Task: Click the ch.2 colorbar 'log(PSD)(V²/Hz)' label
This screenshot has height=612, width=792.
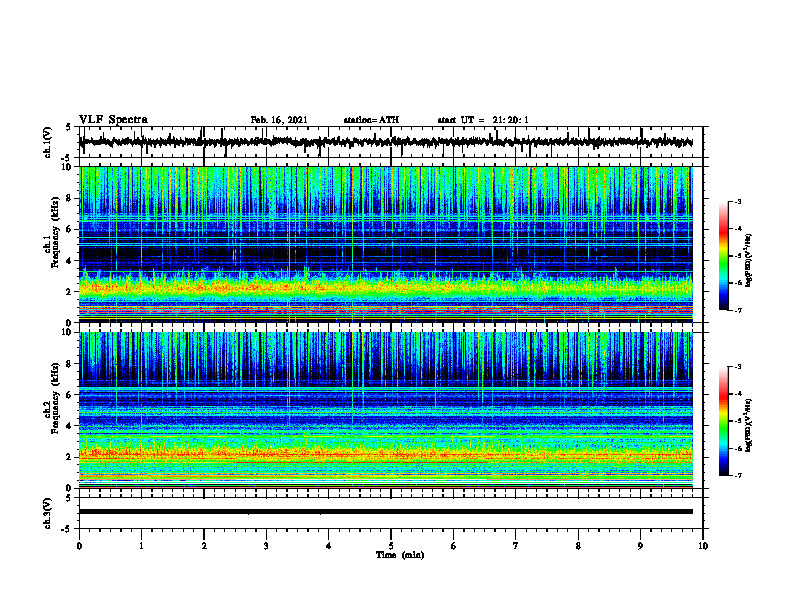Action: point(749,424)
